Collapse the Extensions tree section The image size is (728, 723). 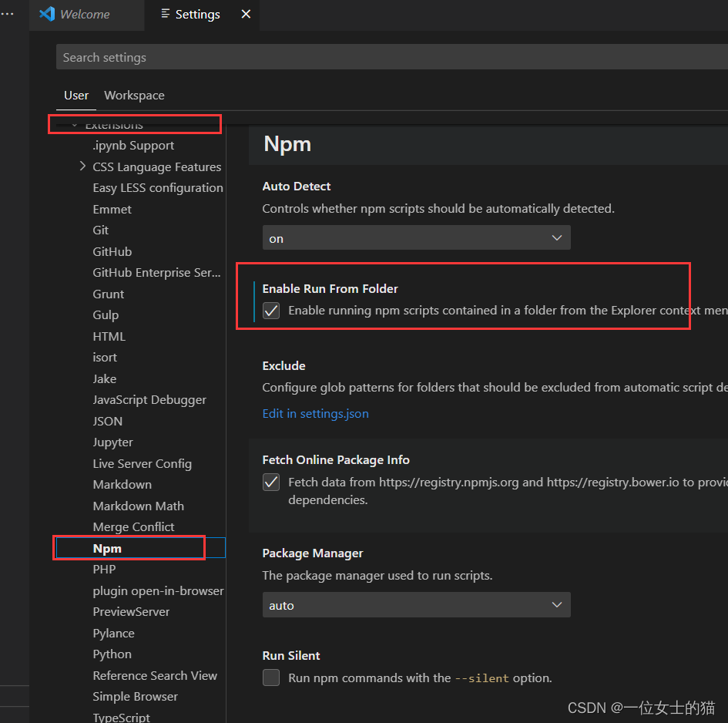click(x=74, y=125)
